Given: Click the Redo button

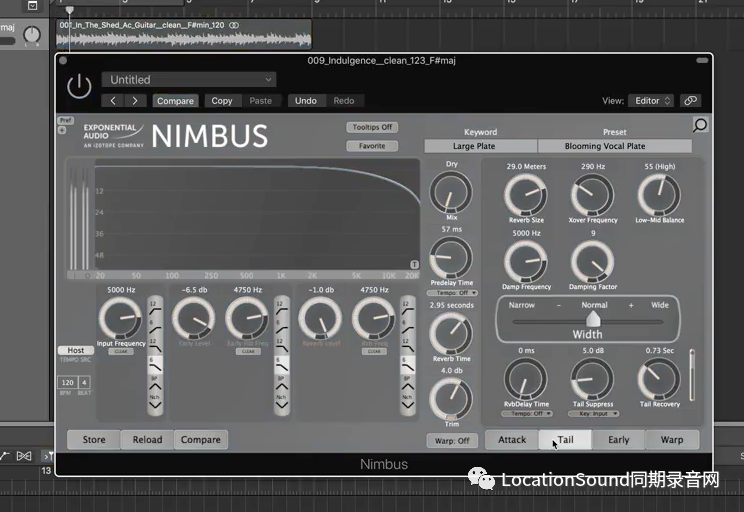Looking at the screenshot, I should point(344,101).
